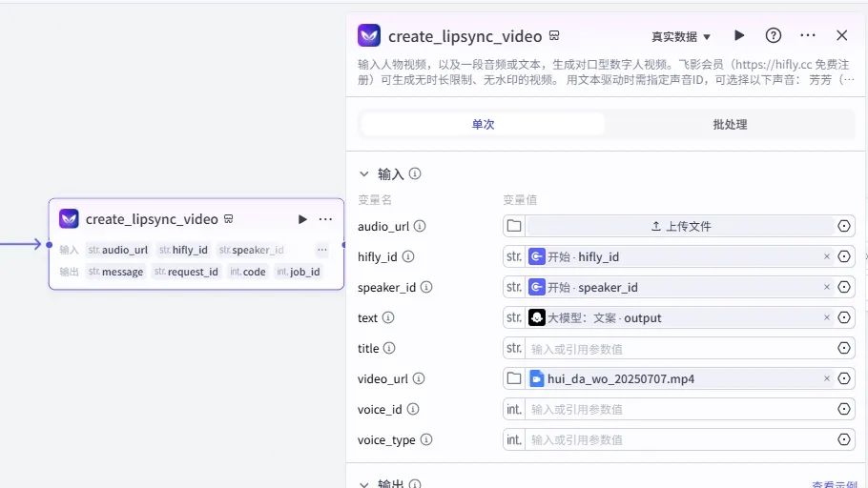Image resolution: width=868 pixels, height=488 pixels.
Task: Select code output tag on canvas node
Action: [x=248, y=272]
